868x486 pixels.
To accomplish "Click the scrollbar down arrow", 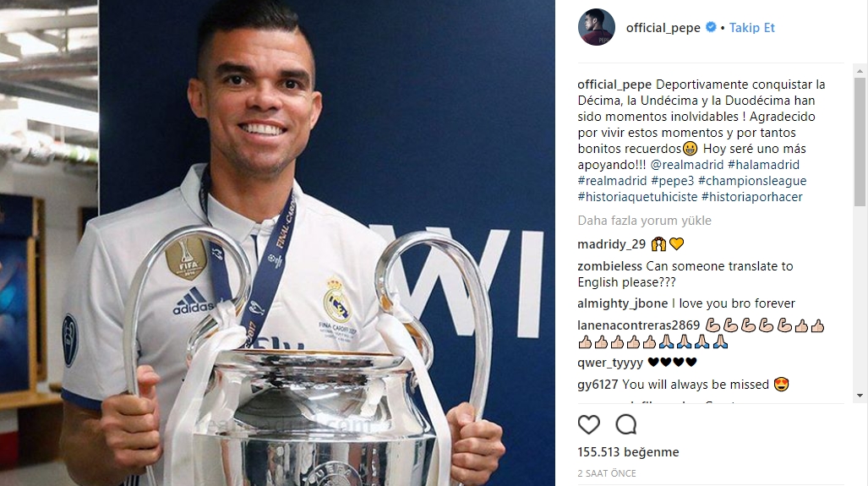I will coord(860,396).
